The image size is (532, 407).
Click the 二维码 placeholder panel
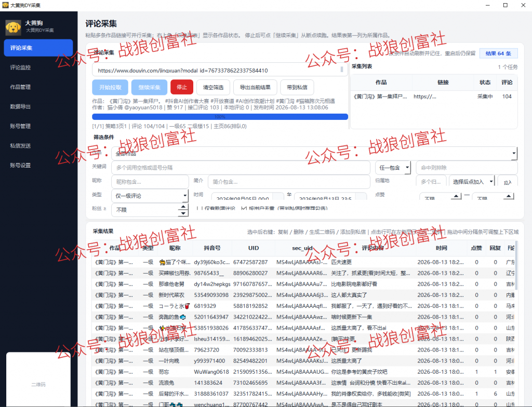(x=38, y=379)
